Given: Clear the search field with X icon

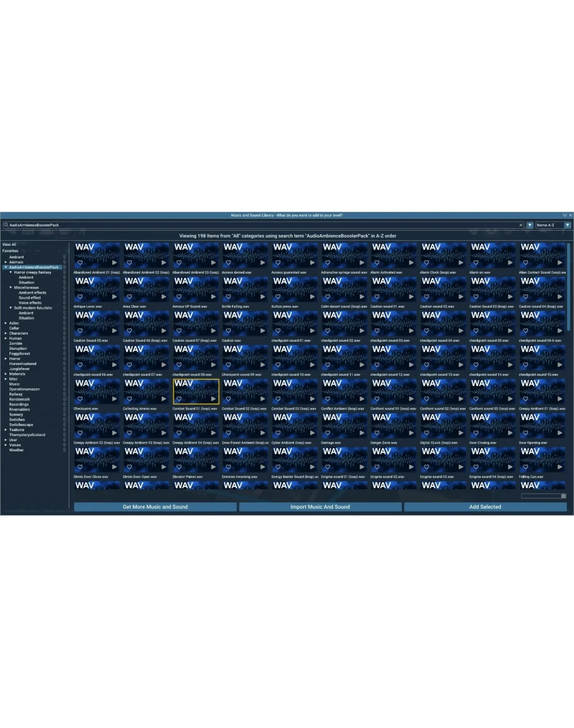Looking at the screenshot, I should [521, 225].
